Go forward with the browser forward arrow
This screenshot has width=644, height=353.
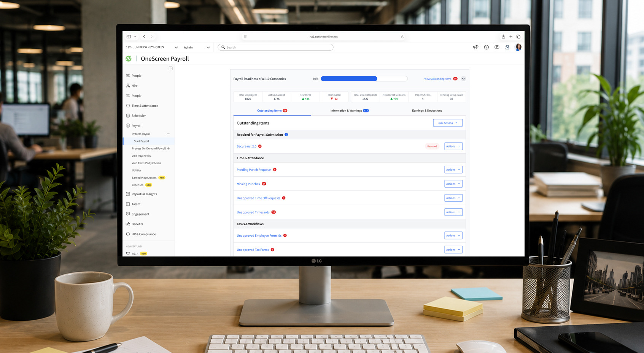point(151,37)
